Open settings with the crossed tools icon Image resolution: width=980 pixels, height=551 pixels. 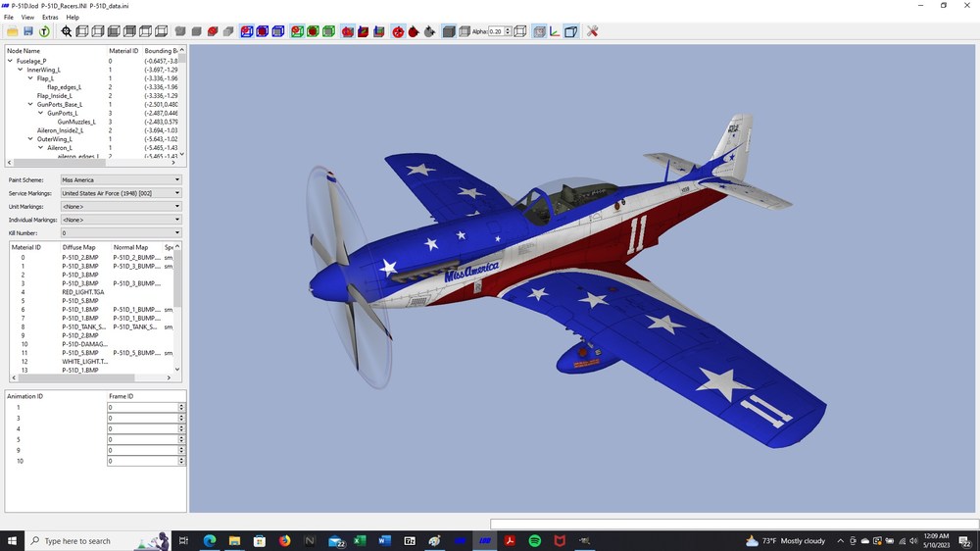[x=593, y=31]
